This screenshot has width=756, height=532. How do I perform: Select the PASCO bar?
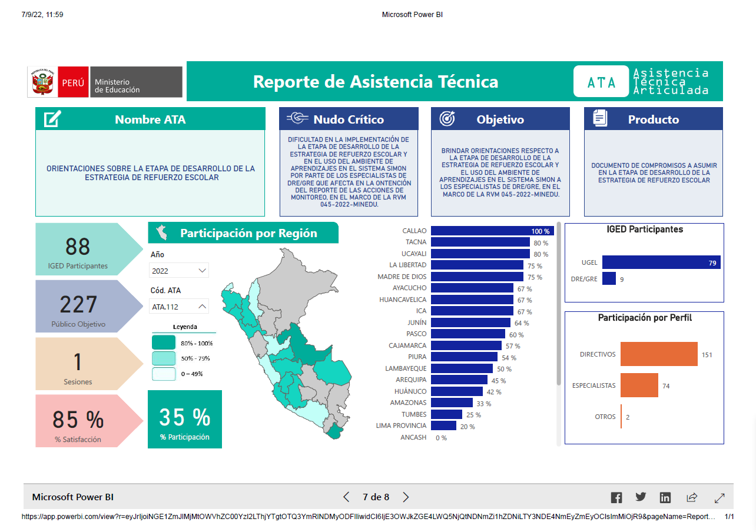[x=468, y=334]
